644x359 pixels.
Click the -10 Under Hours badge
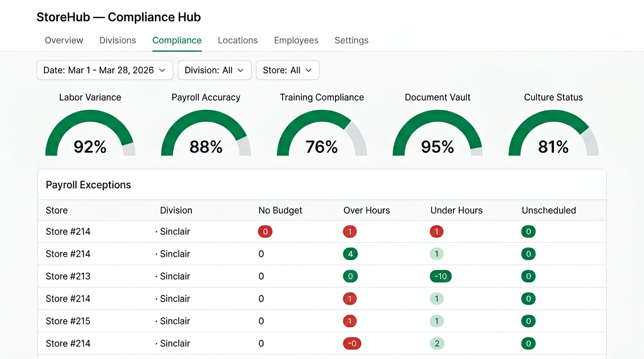(440, 276)
